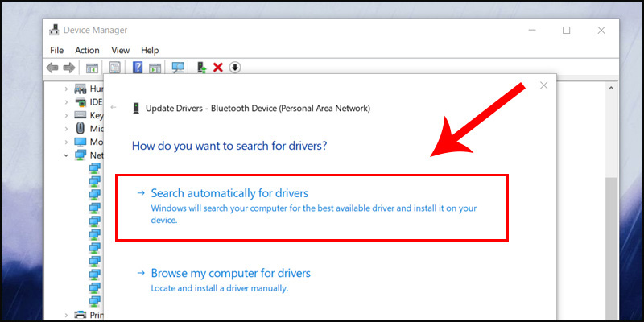Click the Forward arrow toolbar icon
This screenshot has height=322, width=644.
(x=69, y=68)
